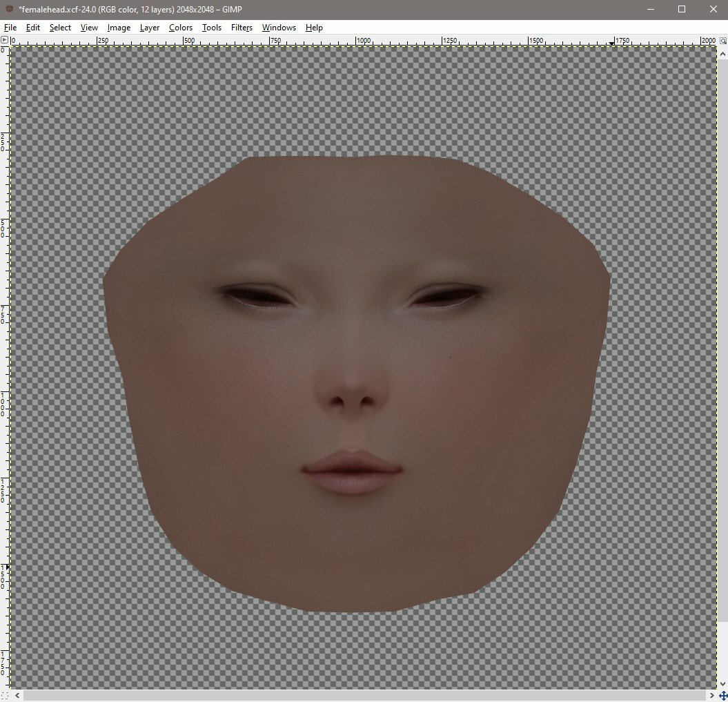Image resolution: width=728 pixels, height=702 pixels.
Task: Minimize the GIMP window
Action: pyautogui.click(x=651, y=9)
